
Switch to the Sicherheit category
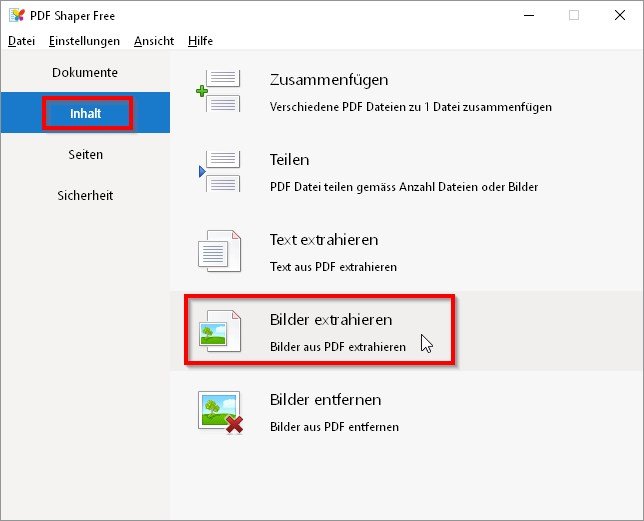point(85,195)
